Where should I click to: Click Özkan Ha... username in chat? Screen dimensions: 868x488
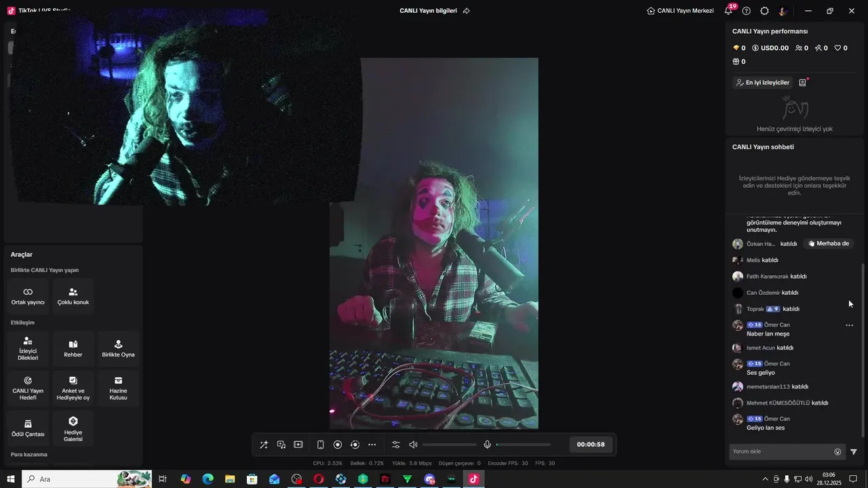(761, 244)
